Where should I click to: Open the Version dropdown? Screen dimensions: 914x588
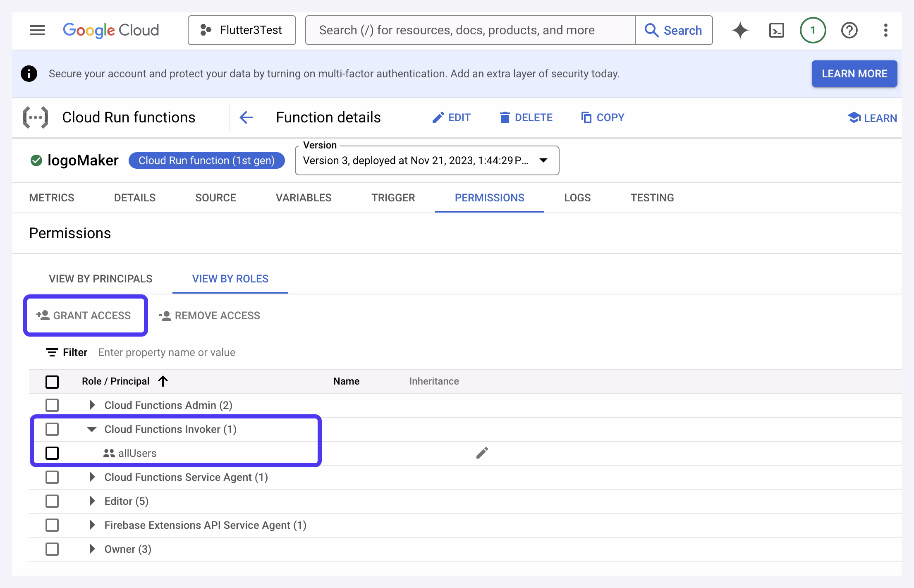pyautogui.click(x=427, y=160)
